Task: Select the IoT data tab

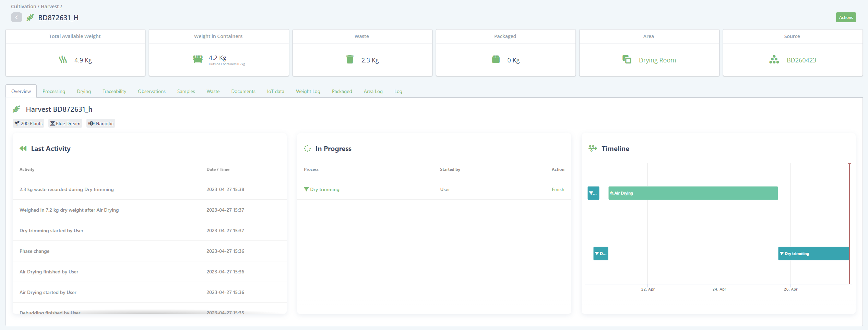Action: [275, 91]
